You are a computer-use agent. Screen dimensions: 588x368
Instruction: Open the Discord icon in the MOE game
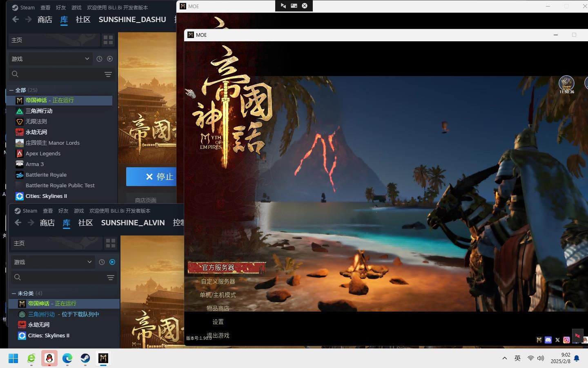click(548, 340)
